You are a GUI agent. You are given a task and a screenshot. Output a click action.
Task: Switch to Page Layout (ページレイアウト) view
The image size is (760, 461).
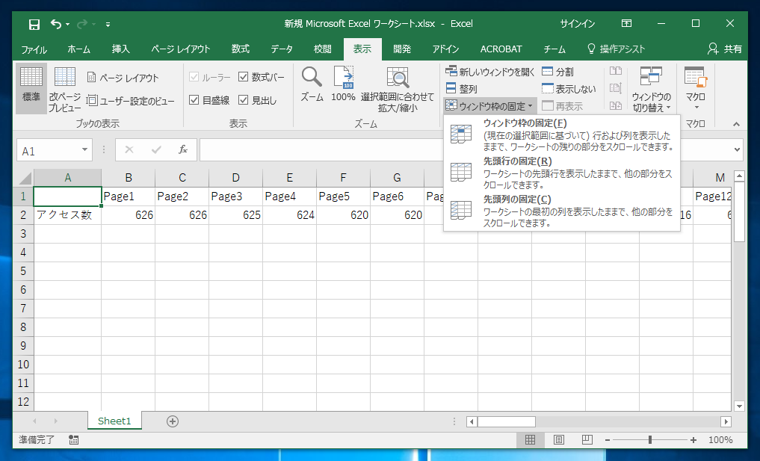(123, 78)
